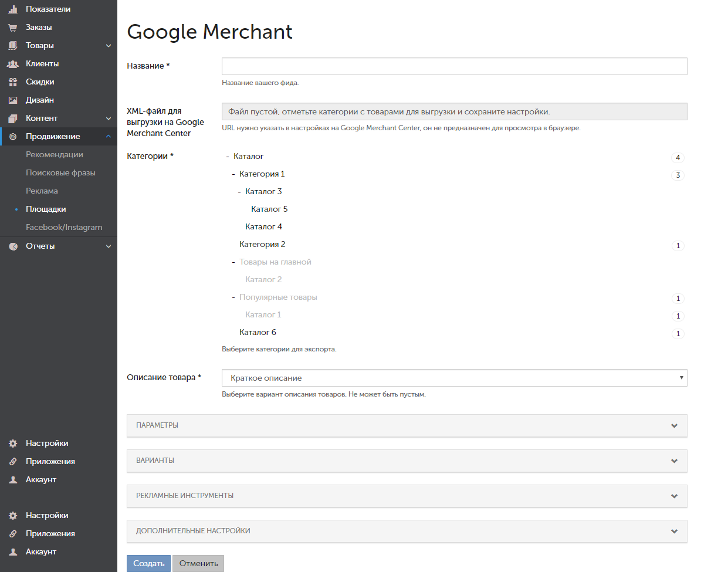Image resolution: width=728 pixels, height=572 pixels.
Task: Go to Площадки submenu item
Action: coord(46,209)
